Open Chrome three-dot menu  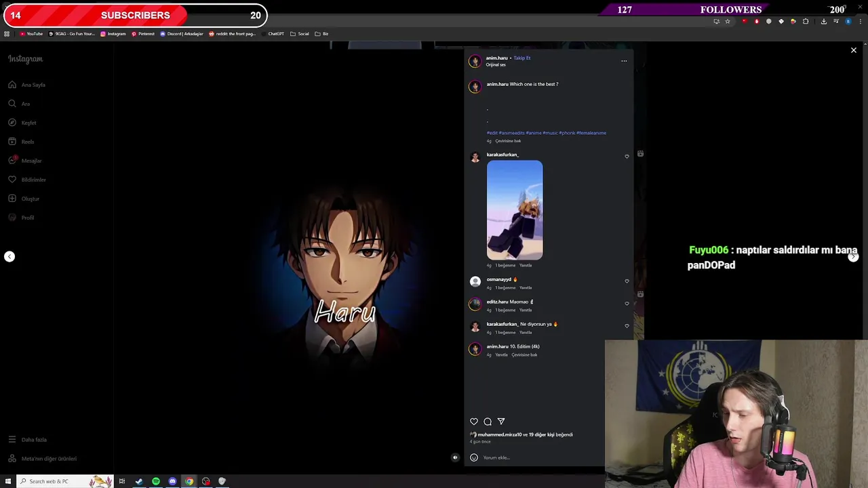860,22
